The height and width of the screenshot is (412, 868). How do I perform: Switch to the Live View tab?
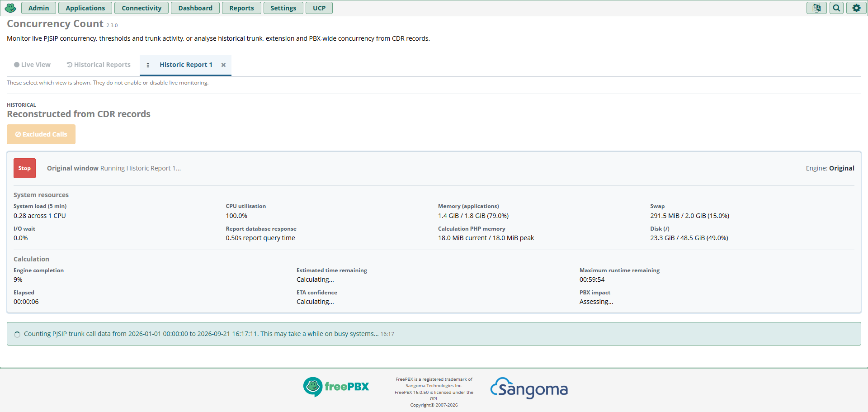pos(32,65)
